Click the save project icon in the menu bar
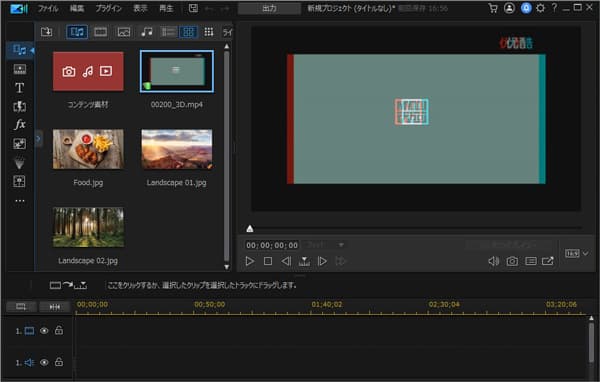The height and width of the screenshot is (382, 600). pyautogui.click(x=193, y=8)
